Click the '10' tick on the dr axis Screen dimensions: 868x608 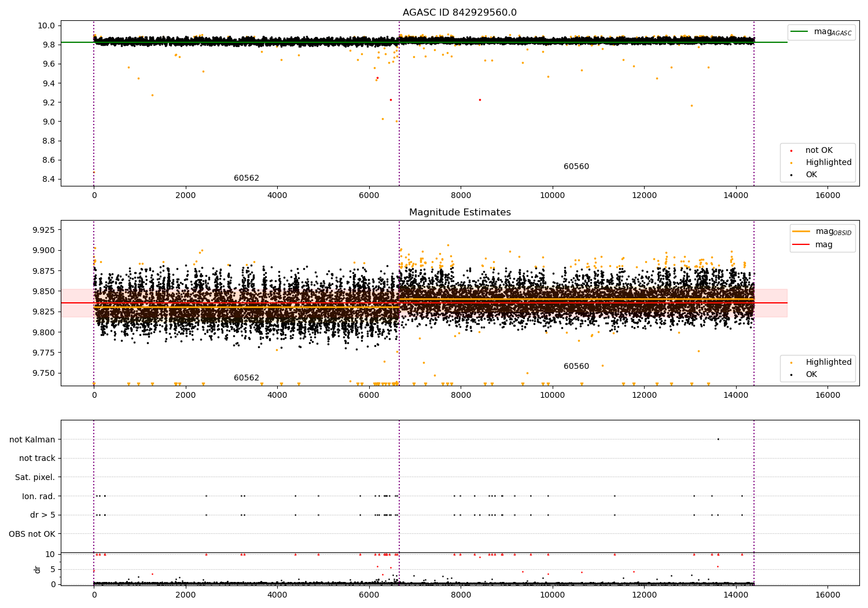(x=51, y=554)
